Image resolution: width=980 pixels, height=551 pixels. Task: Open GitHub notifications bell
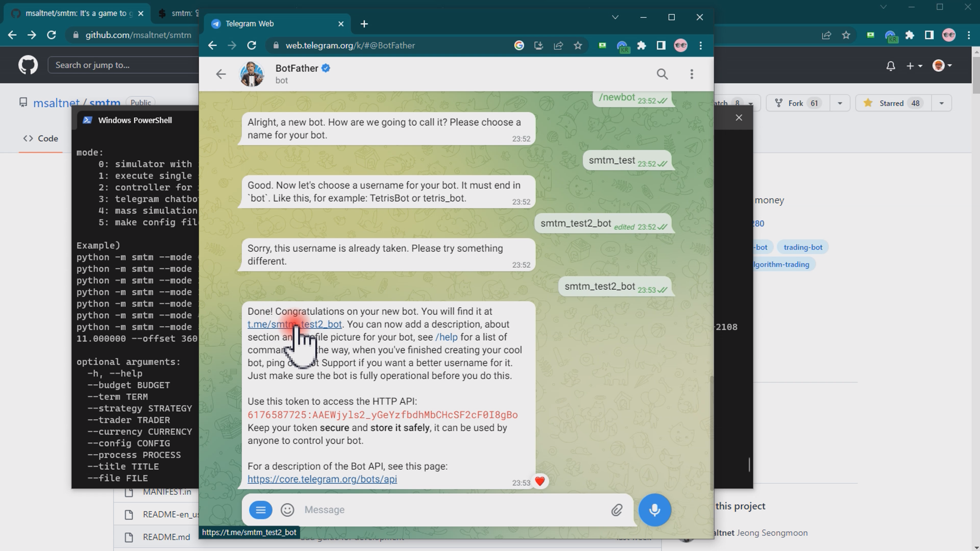tap(891, 66)
